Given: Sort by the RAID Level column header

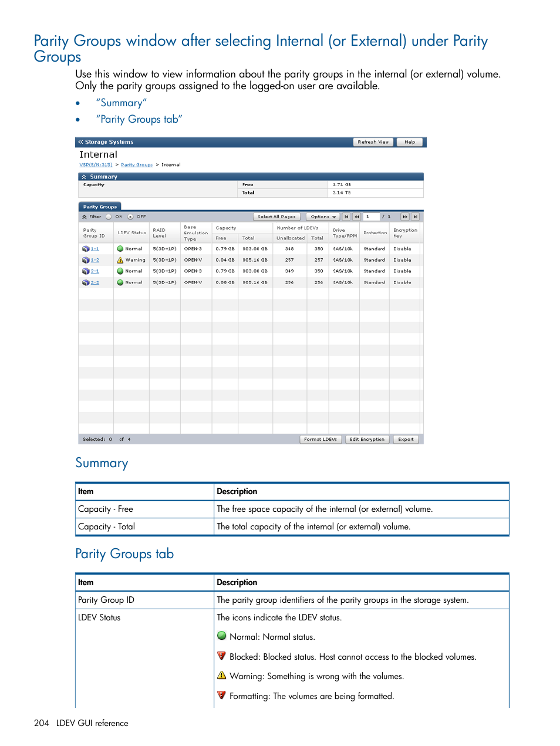Looking at the screenshot, I should click(x=165, y=232).
